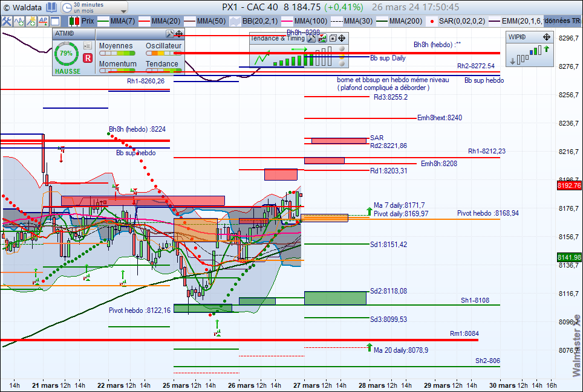This screenshot has width=583, height=392.
Task: Click the add drawing wand icon
Action: (31, 21)
